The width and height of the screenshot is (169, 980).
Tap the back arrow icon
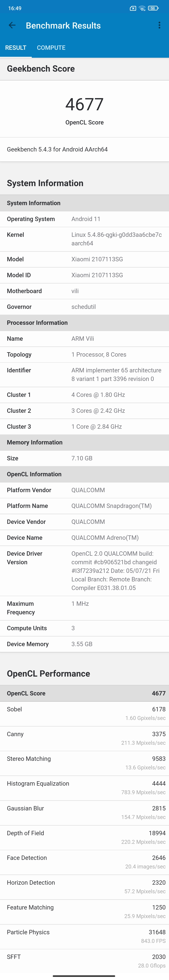tap(12, 25)
